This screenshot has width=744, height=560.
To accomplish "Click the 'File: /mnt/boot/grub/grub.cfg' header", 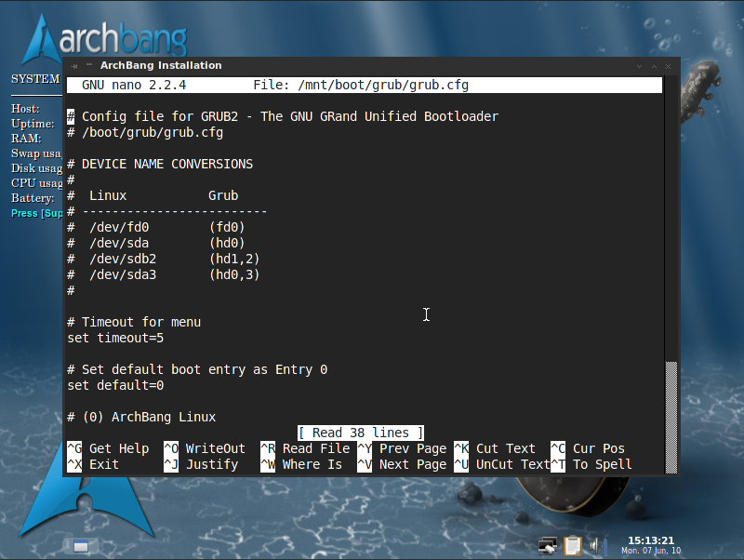I will click(361, 85).
